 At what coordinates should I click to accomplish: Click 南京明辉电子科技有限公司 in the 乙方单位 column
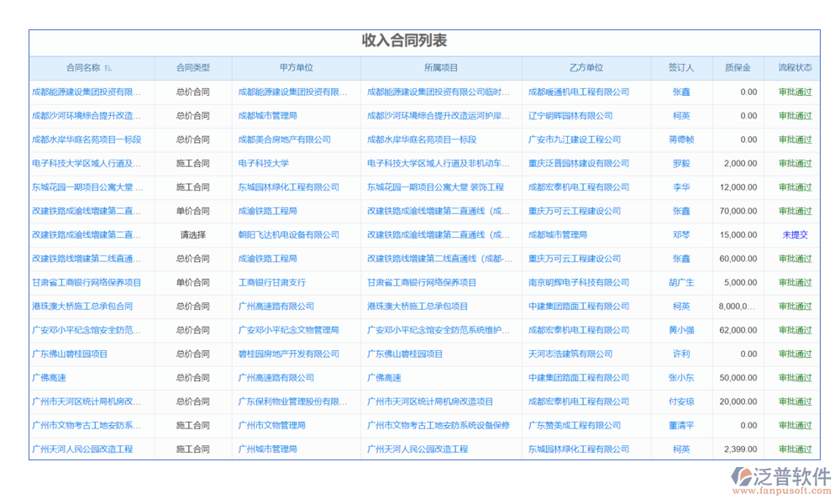pos(579,283)
